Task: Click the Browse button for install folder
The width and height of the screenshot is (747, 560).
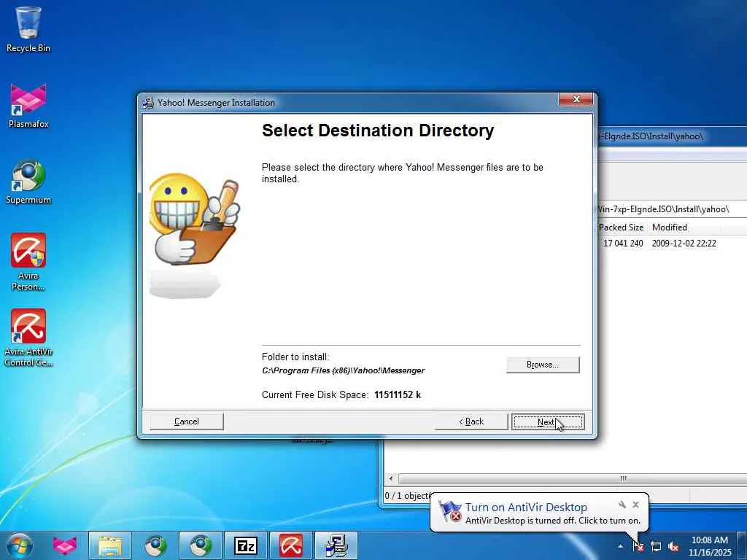Action: [x=543, y=365]
